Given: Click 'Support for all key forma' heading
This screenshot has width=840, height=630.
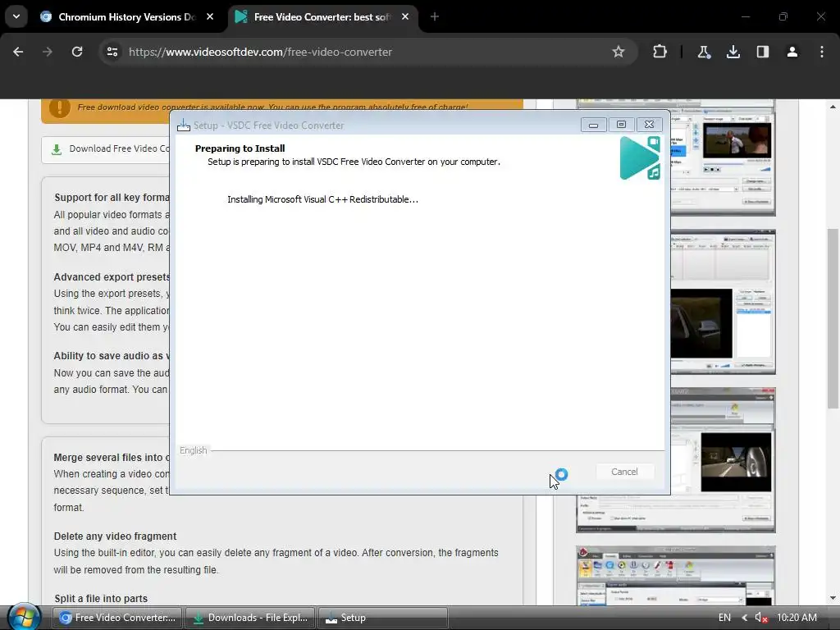Looking at the screenshot, I should point(112,198).
